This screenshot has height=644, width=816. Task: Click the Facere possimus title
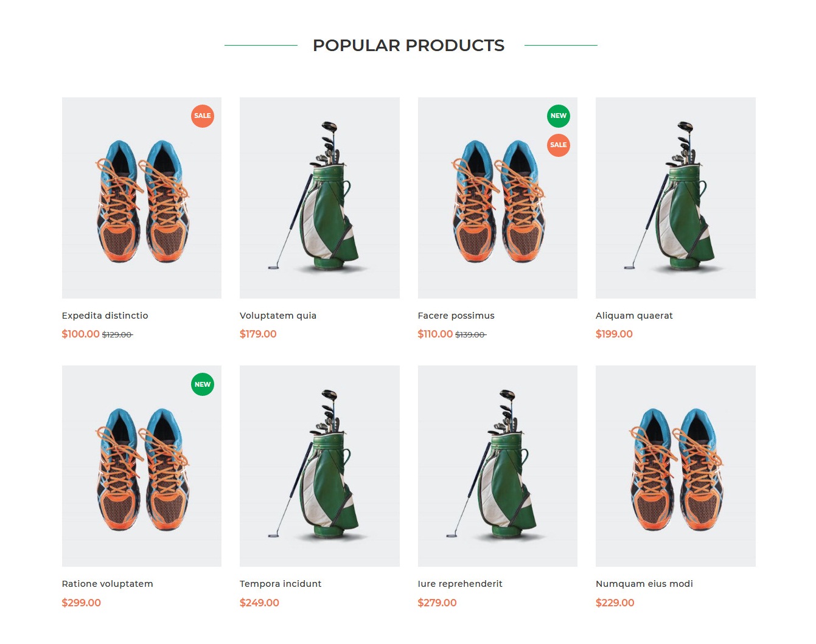pyautogui.click(x=456, y=316)
